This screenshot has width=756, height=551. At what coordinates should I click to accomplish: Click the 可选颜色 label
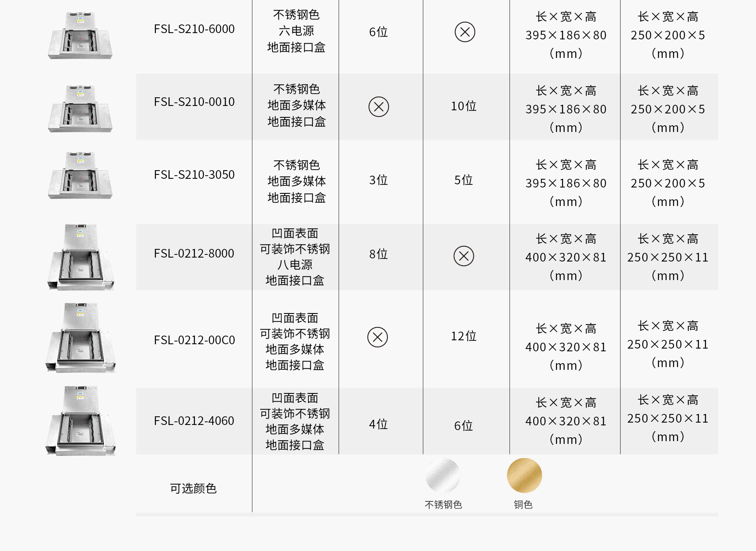pyautogui.click(x=193, y=488)
